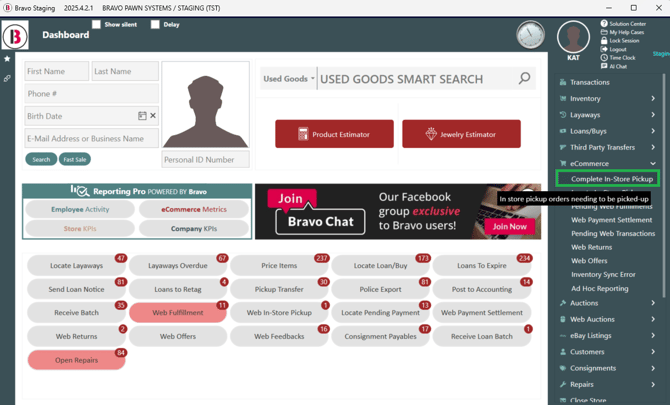Open Product Estimator
The width and height of the screenshot is (670, 405).
pos(334,134)
